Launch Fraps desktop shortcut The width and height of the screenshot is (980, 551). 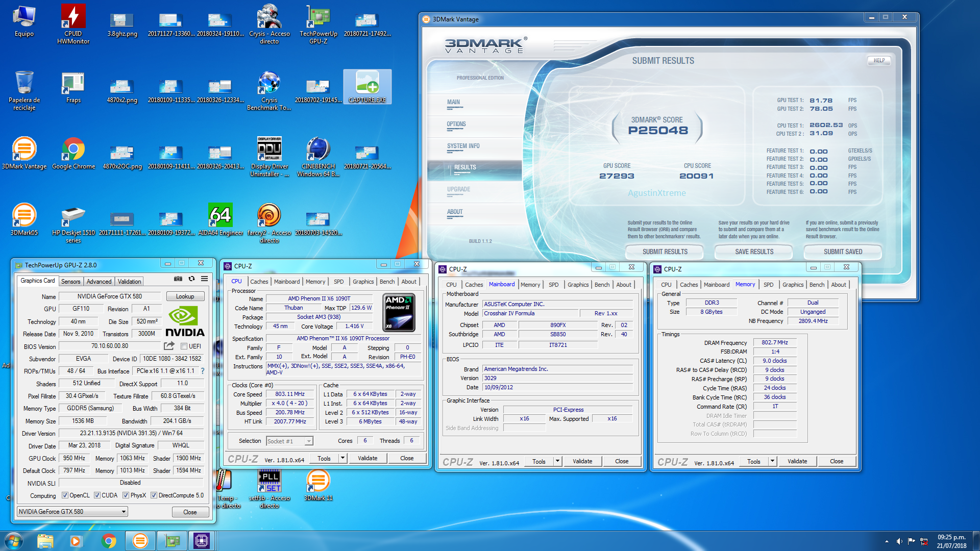[x=73, y=87]
